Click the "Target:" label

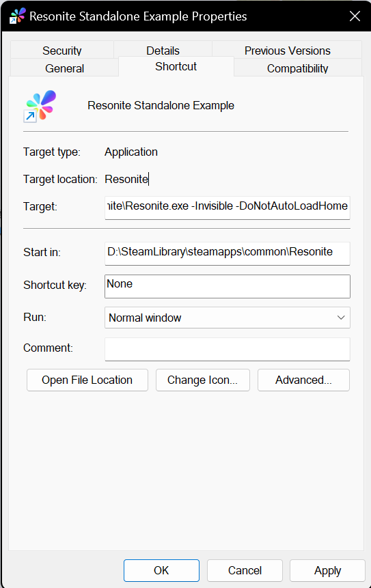[40, 206]
